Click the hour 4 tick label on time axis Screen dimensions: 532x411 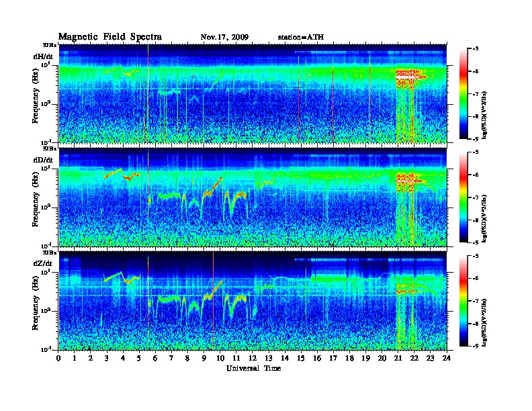(x=123, y=358)
